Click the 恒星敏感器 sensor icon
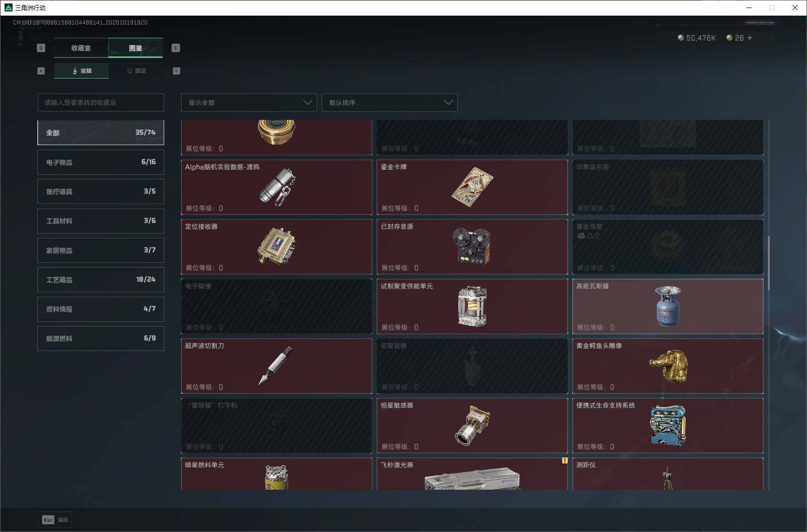Image resolution: width=807 pixels, height=532 pixels. pyautogui.click(x=473, y=425)
